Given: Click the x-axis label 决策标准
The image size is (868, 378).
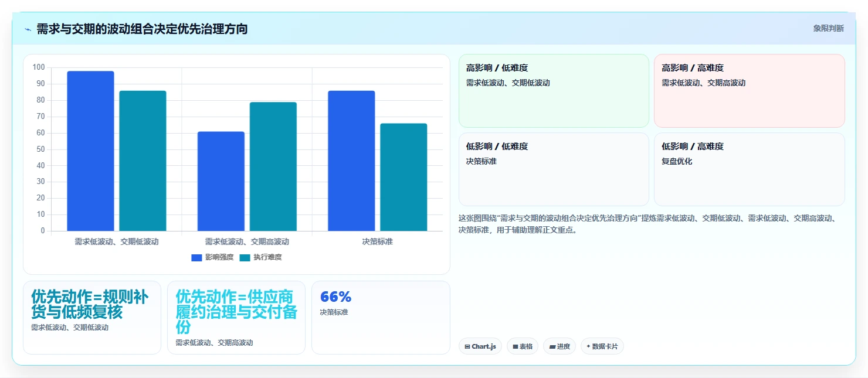Looking at the screenshot, I should pyautogui.click(x=377, y=241).
